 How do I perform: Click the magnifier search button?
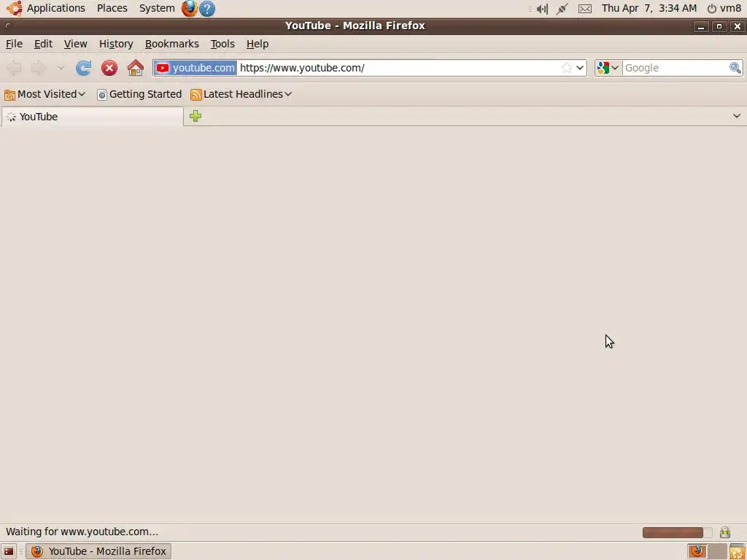[x=735, y=68]
